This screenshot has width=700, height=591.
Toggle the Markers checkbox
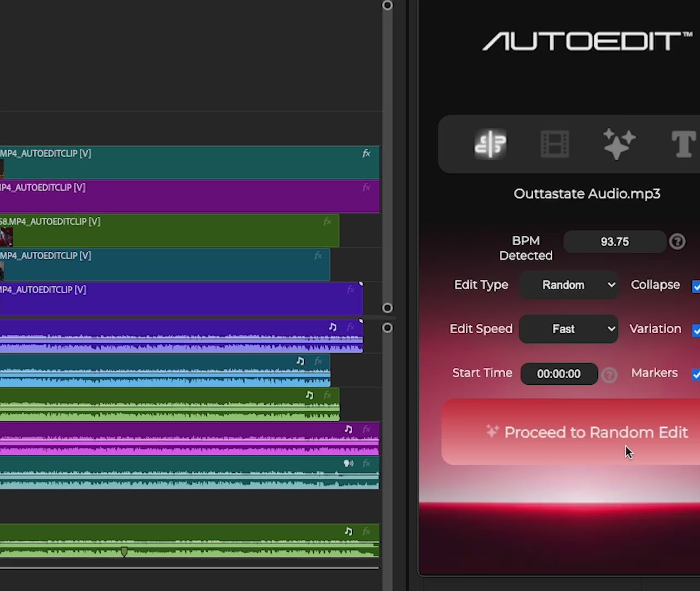(x=696, y=374)
